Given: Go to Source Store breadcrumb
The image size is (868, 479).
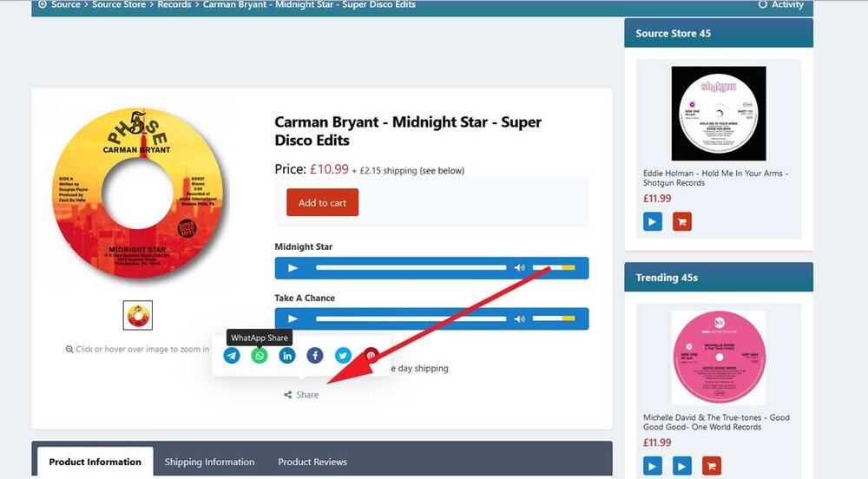Looking at the screenshot, I should [119, 4].
